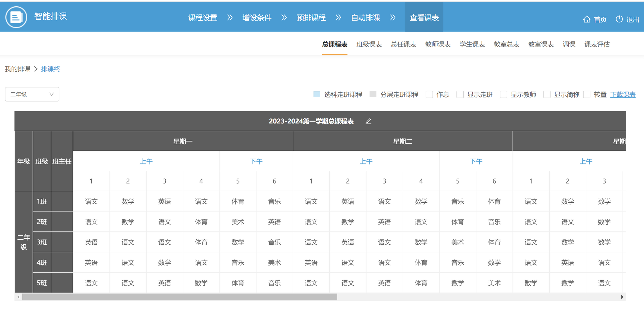Open the 教室总表 tab

coord(506,44)
